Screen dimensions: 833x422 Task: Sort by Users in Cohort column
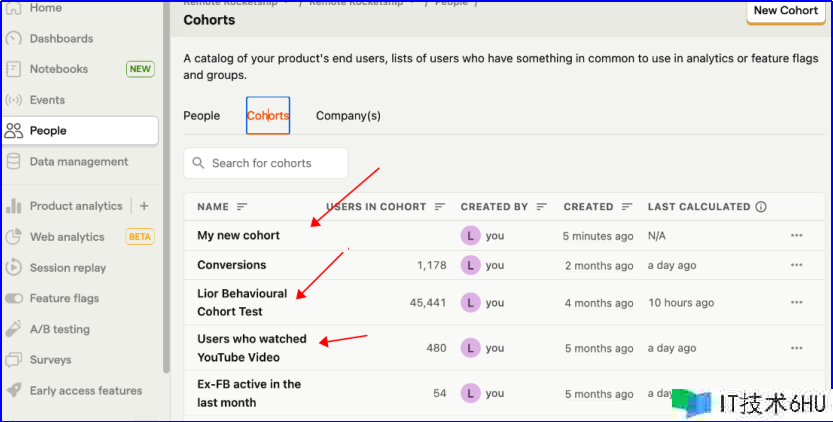coord(439,207)
